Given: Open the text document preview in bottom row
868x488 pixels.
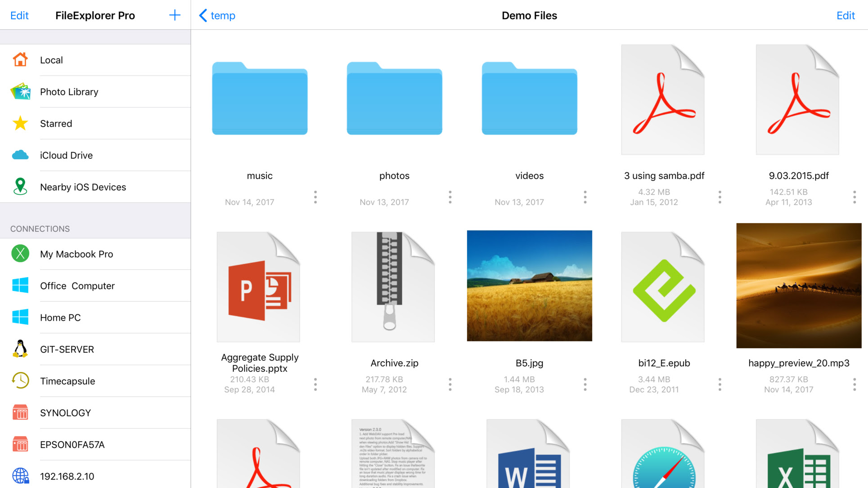Looking at the screenshot, I should pyautogui.click(x=393, y=453).
